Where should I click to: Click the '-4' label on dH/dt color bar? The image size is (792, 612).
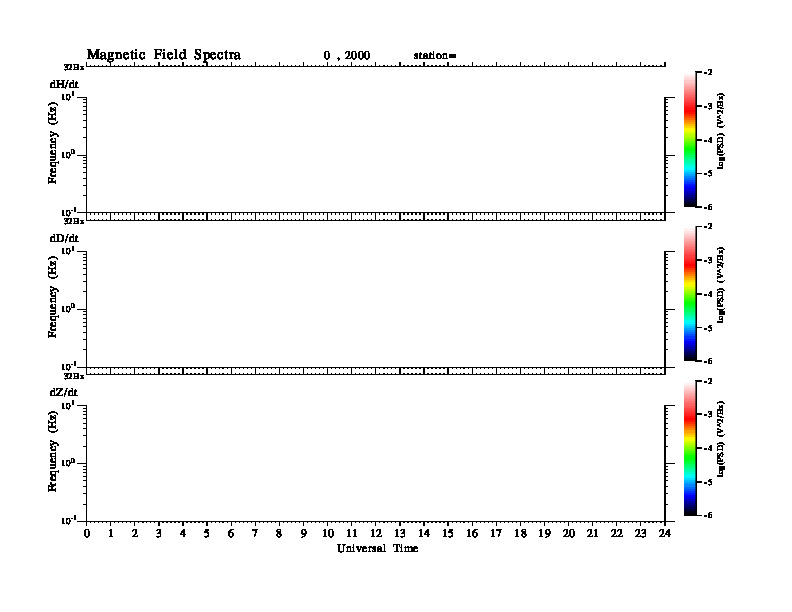[708, 140]
